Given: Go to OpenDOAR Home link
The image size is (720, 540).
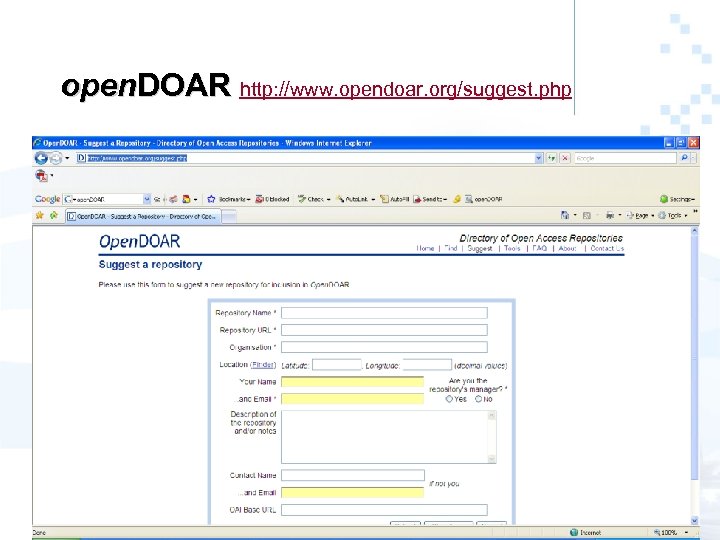Looking at the screenshot, I should pyautogui.click(x=425, y=248).
